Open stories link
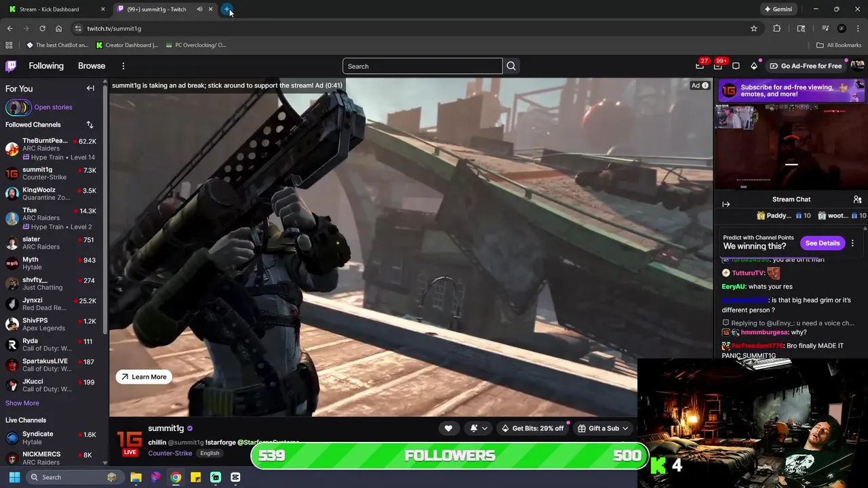 (53, 107)
